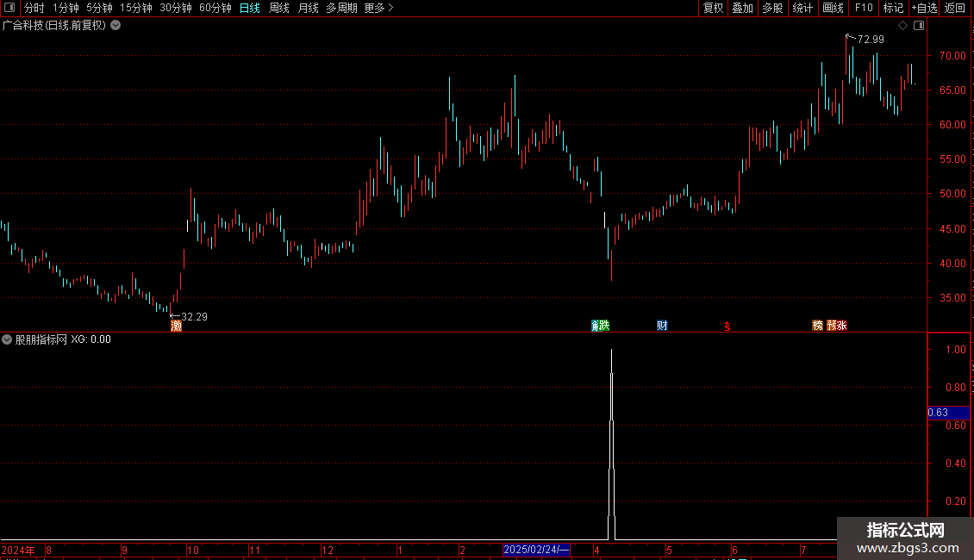Click the 2025/02/24 date label
974x560 pixels.
tap(536, 550)
